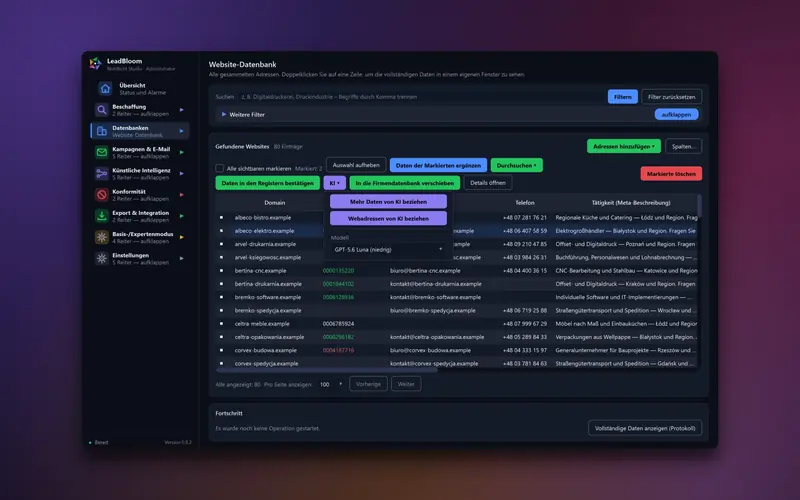The image size is (800, 500).
Task: Tick the checkbox for celtra-meble.example row
Action: (221, 323)
